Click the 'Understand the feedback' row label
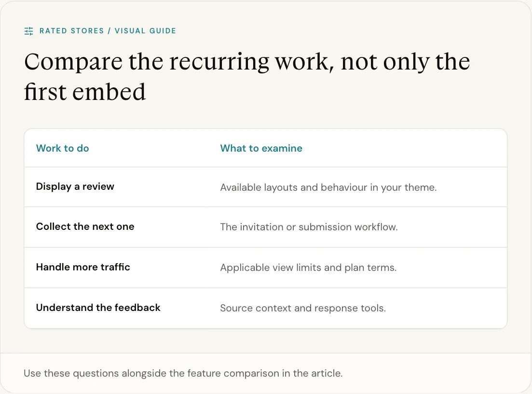532x394 pixels. click(x=98, y=308)
